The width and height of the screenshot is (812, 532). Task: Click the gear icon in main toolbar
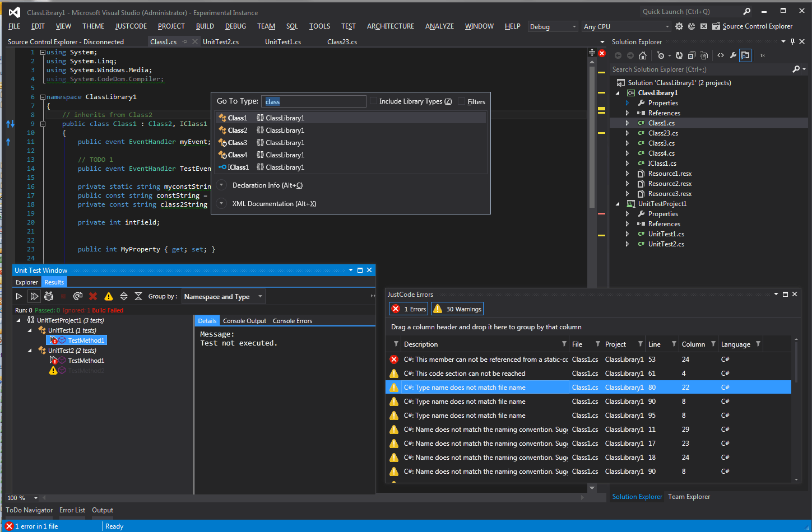[679, 26]
